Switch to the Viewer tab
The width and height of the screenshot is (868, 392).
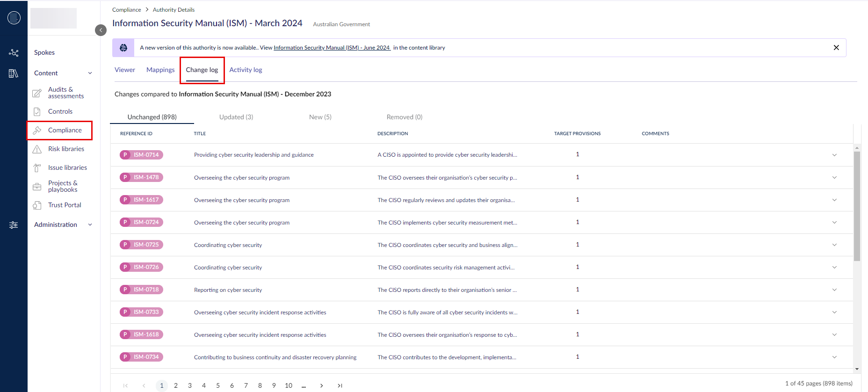(x=125, y=70)
